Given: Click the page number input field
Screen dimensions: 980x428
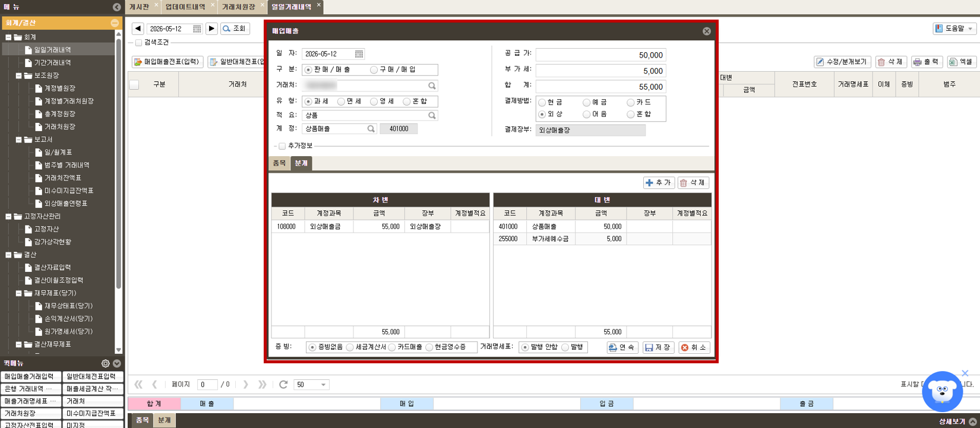Looking at the screenshot, I should tap(207, 385).
